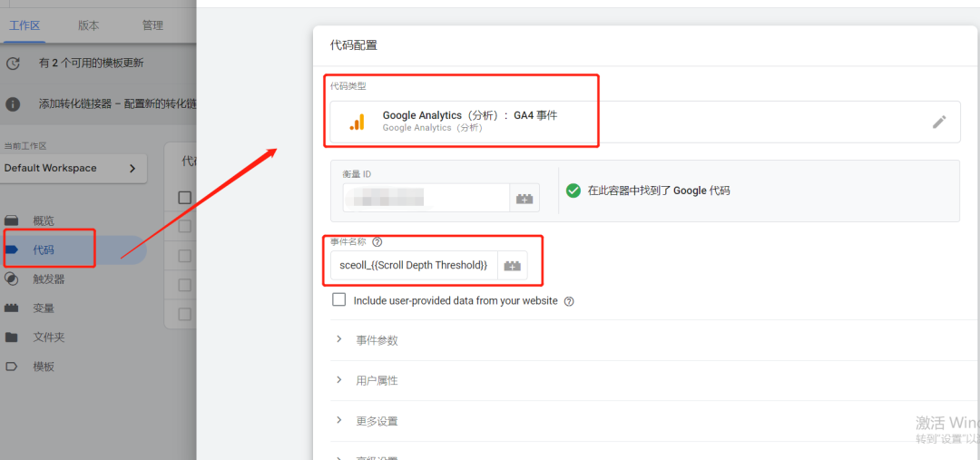Click the info icon beside 添加转化链接器
Image resolution: width=980 pixels, height=460 pixels.
coord(13,104)
